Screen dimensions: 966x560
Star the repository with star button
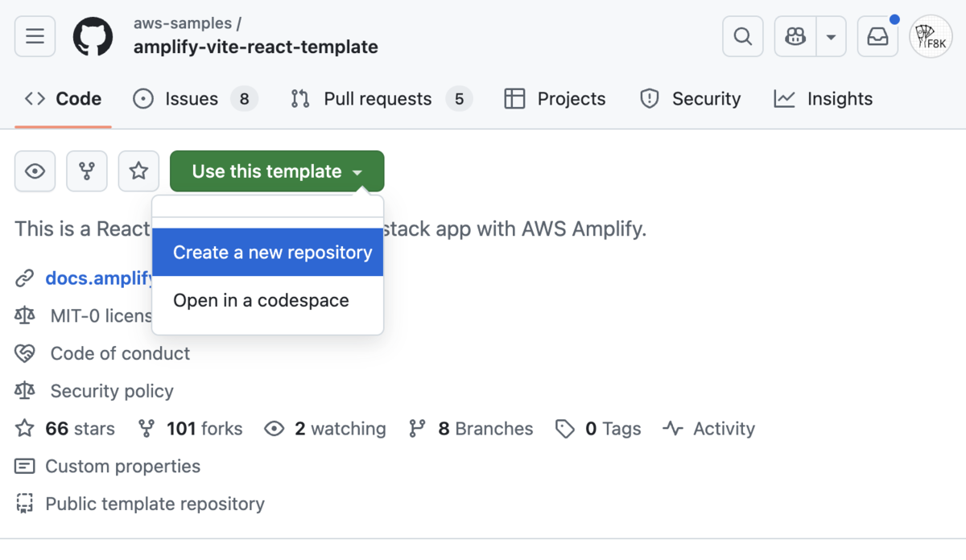pyautogui.click(x=138, y=171)
